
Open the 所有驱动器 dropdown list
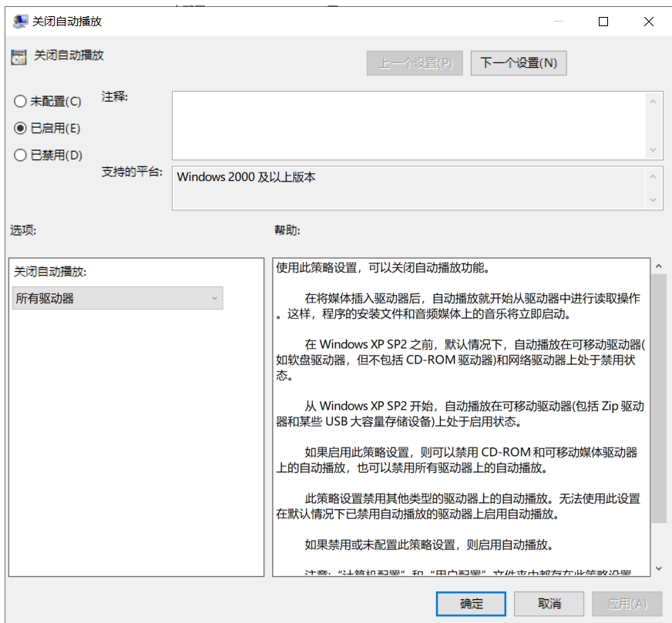click(117, 299)
